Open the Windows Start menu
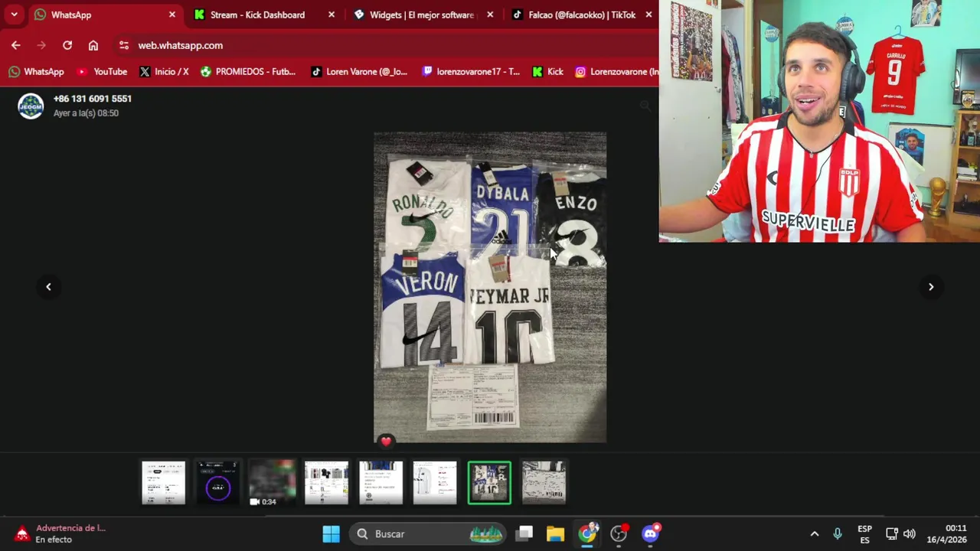Viewport: 980px width, 551px height. 331,533
